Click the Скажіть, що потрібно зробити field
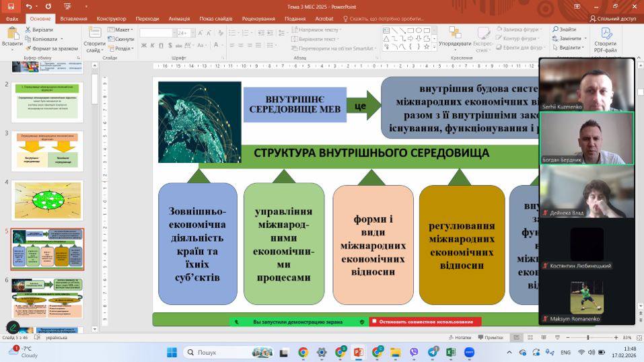The width and height of the screenshot is (644, 362). pos(383,18)
